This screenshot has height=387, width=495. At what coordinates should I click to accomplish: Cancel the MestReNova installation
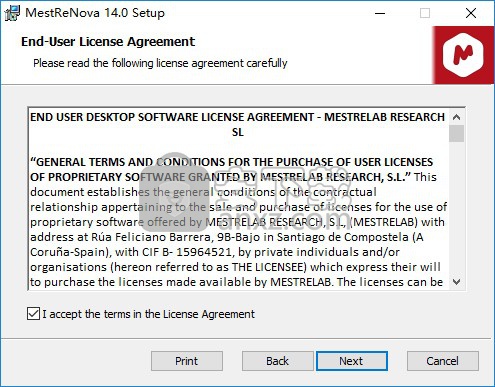click(x=443, y=361)
